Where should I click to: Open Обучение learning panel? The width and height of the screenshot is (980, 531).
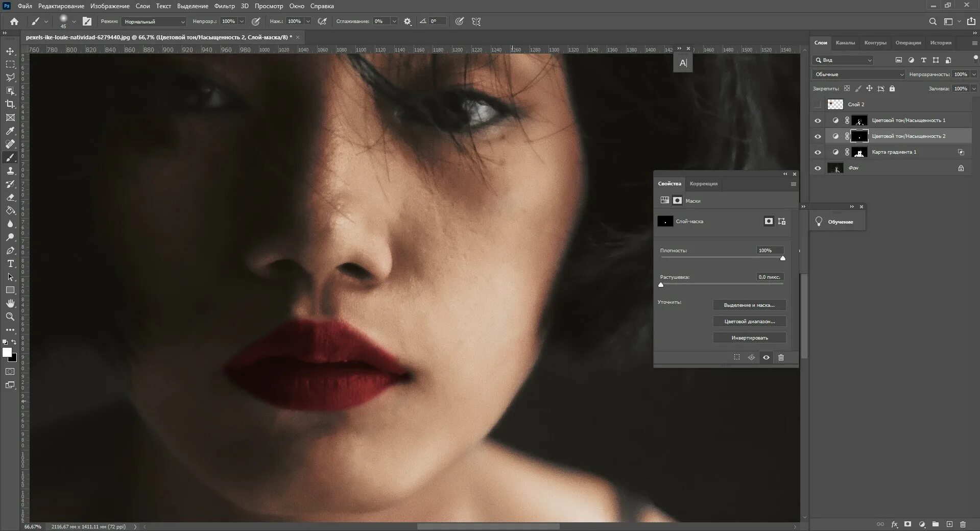838,222
